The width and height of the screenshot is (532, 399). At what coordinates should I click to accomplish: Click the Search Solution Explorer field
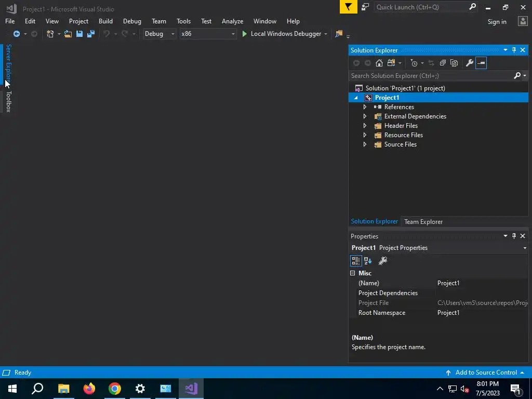[x=431, y=76]
